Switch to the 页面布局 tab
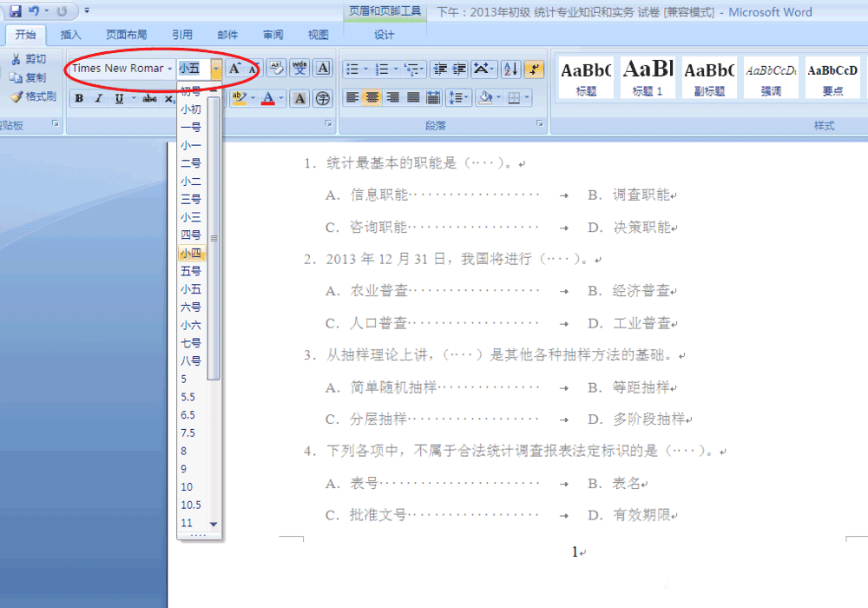 [x=126, y=35]
